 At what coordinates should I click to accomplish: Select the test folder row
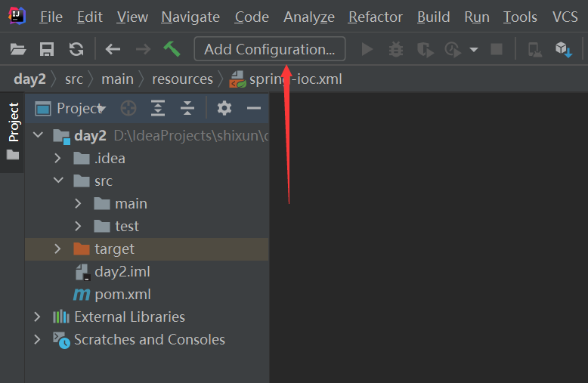(x=147, y=227)
